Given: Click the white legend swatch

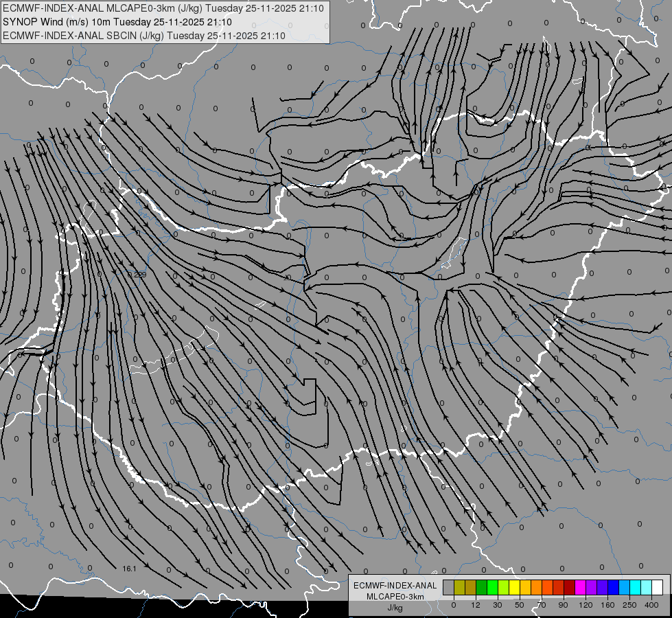Looking at the screenshot, I should pyautogui.click(x=658, y=587).
